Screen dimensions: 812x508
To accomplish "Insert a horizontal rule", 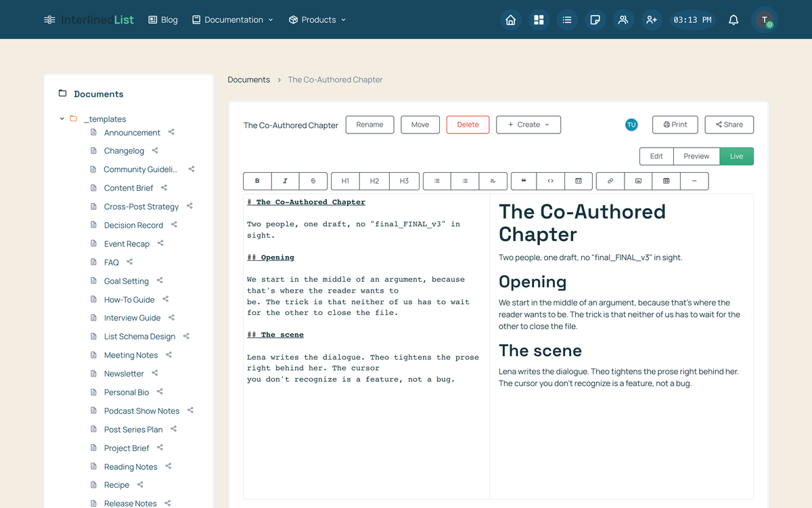I will pyautogui.click(x=694, y=181).
